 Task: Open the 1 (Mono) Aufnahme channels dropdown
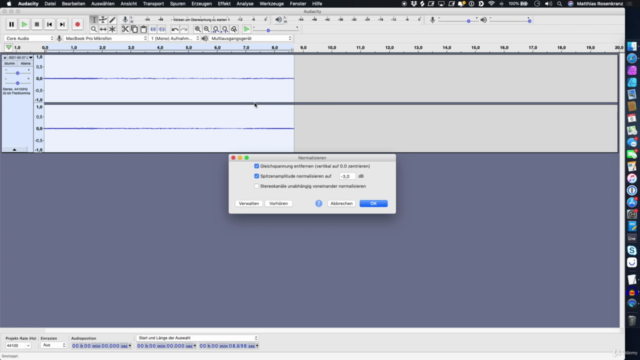pos(175,38)
